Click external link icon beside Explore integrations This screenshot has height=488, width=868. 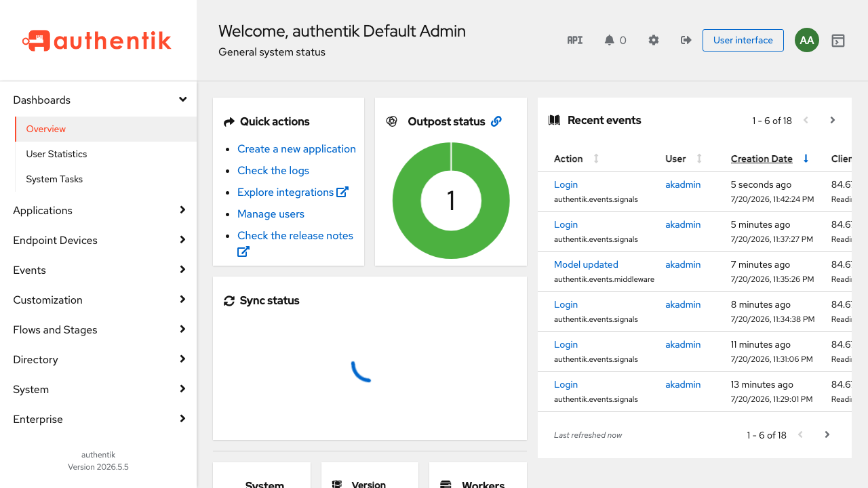point(342,192)
